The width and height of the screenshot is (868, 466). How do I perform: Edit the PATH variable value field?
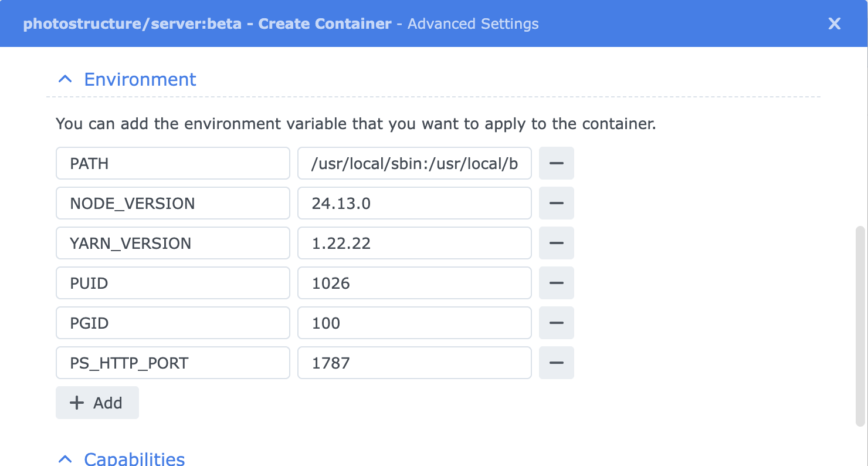pos(413,163)
